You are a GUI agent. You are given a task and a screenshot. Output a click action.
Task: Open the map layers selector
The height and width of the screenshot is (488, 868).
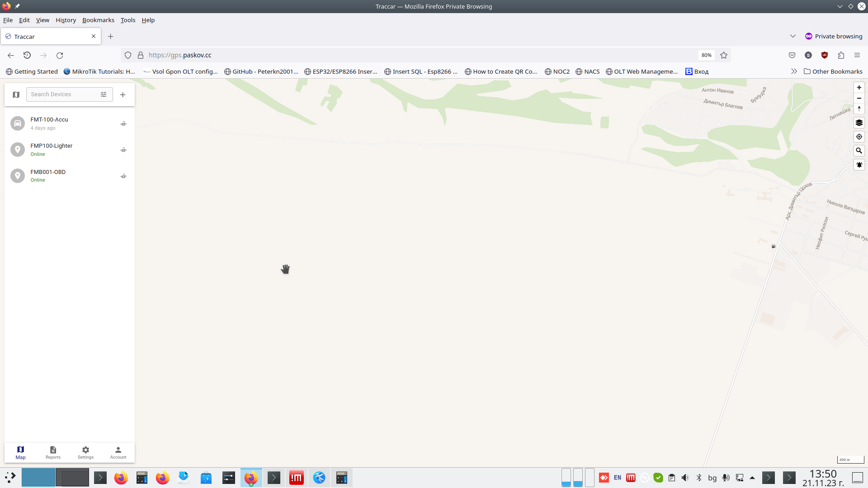tap(859, 122)
